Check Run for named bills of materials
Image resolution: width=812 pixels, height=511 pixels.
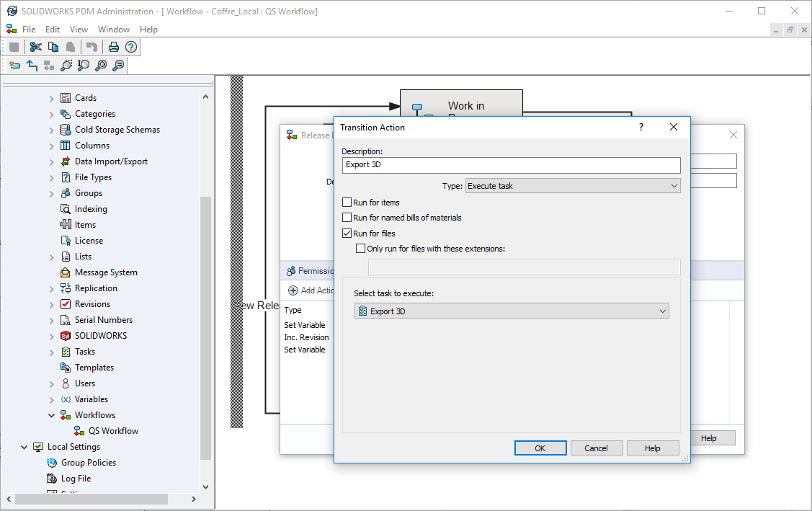click(347, 218)
